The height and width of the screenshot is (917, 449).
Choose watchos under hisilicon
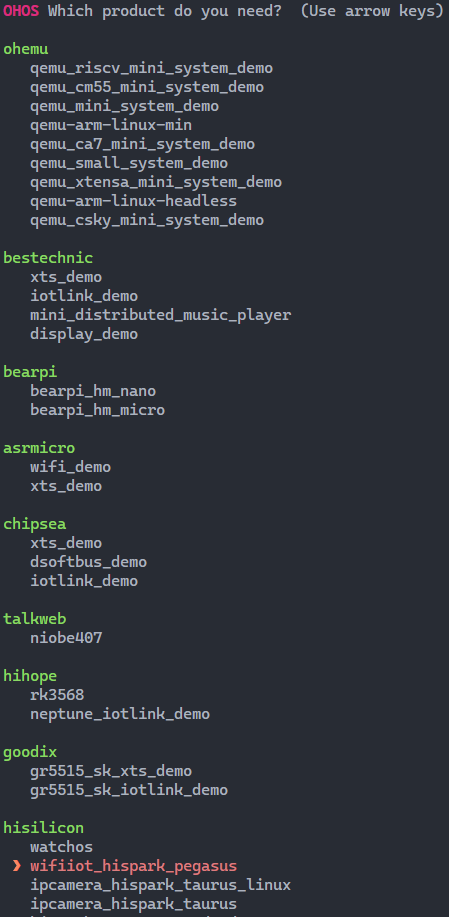[61, 847]
